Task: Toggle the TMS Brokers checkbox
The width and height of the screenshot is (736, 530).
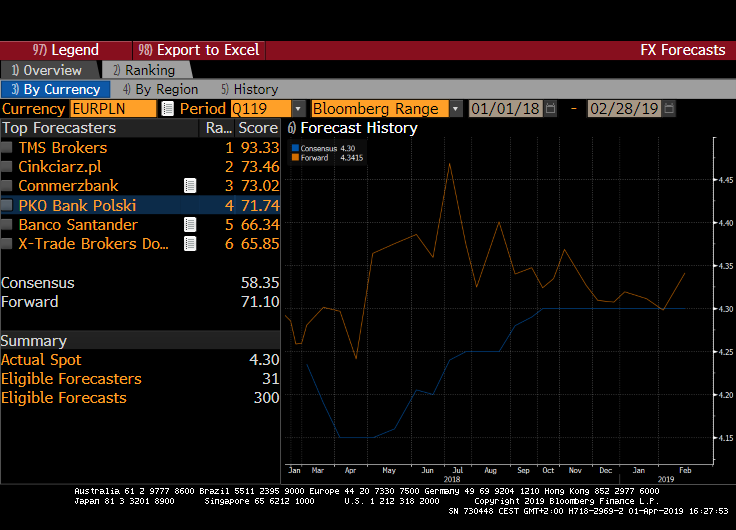Action: pyautogui.click(x=7, y=148)
